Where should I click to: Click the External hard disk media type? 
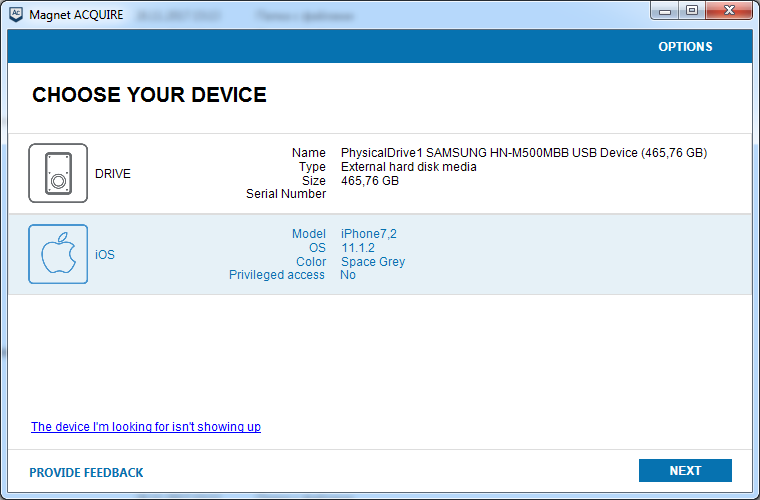408,167
